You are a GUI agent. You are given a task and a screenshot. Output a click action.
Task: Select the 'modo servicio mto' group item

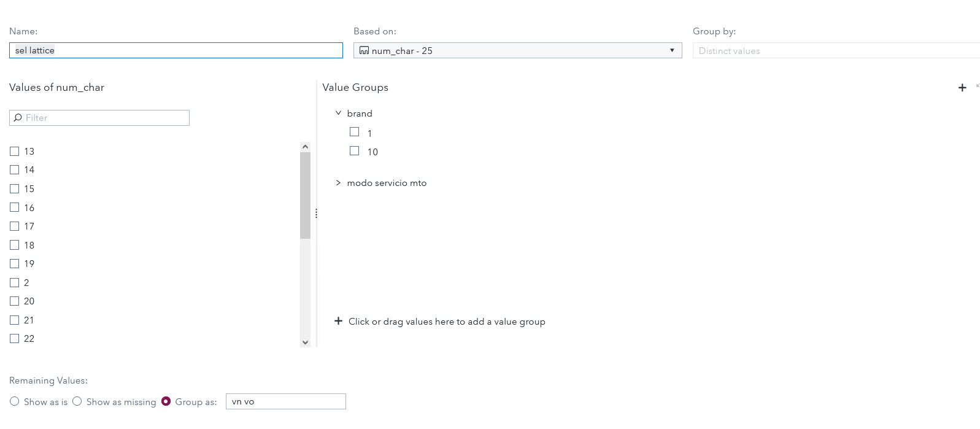click(387, 183)
